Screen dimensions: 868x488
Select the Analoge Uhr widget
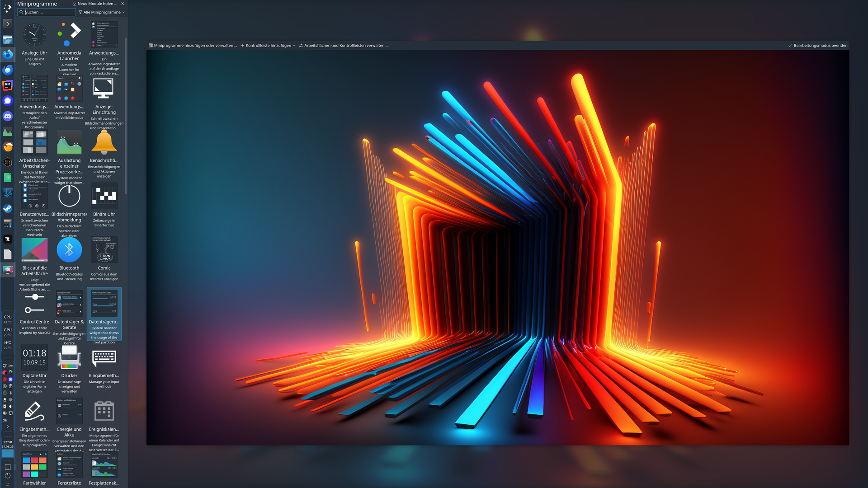tap(34, 35)
